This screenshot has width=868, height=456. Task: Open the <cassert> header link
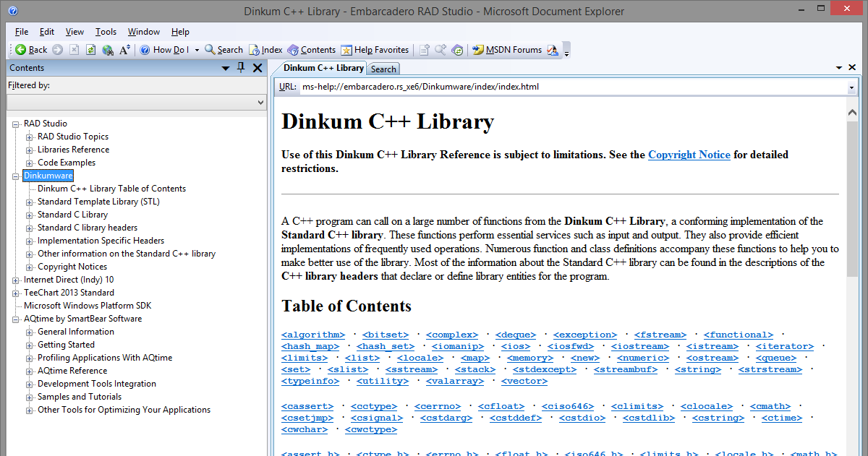307,406
